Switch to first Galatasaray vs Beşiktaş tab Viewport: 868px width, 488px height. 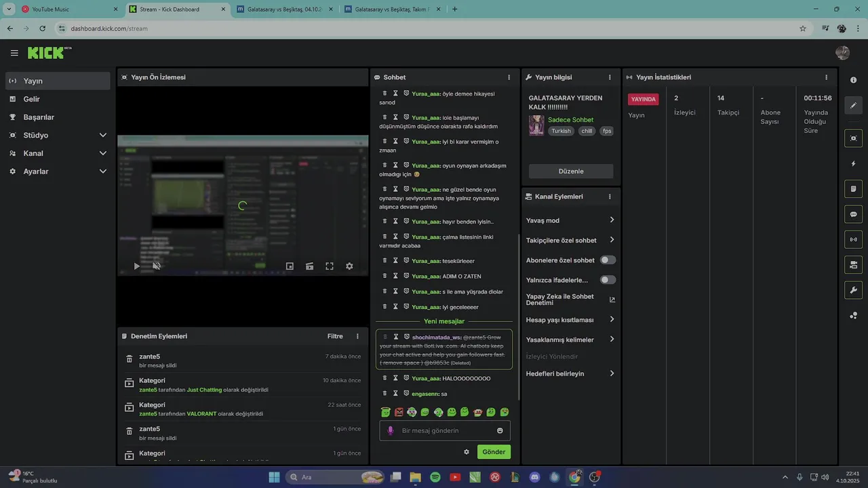[x=284, y=9]
